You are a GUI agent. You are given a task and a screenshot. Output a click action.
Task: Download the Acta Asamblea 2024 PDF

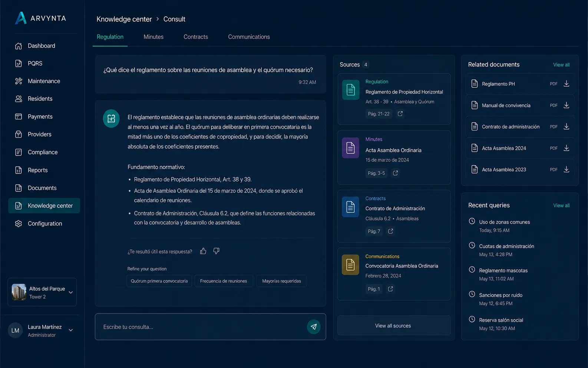coord(566,148)
